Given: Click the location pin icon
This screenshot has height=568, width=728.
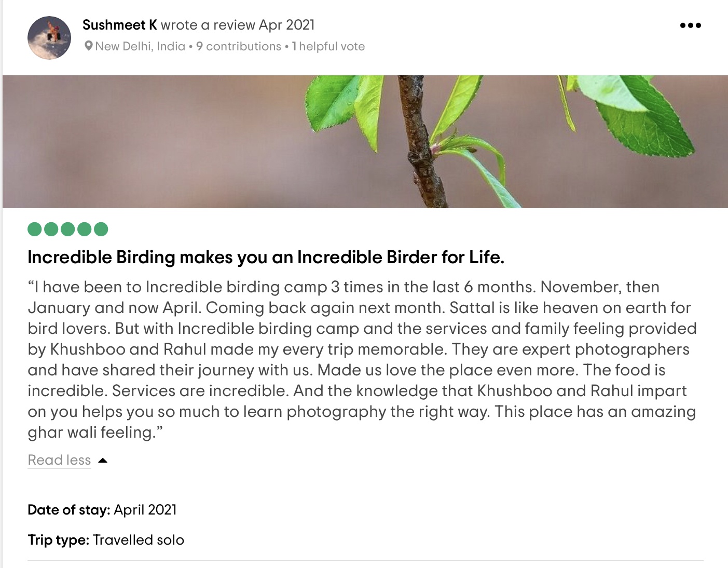Looking at the screenshot, I should coord(89,46).
